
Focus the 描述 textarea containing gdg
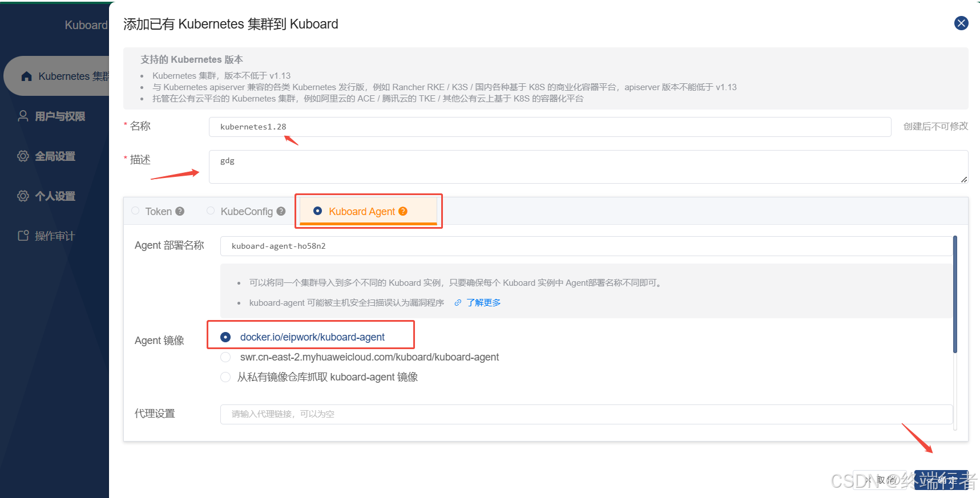coord(588,167)
